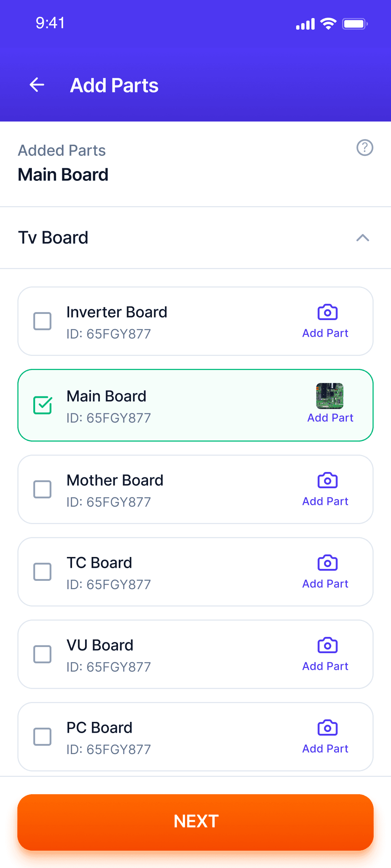Collapse the Tv Board section chevron

[x=363, y=238]
